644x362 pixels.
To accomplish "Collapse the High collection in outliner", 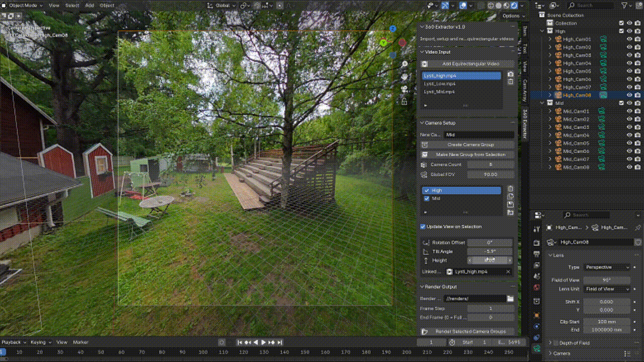I will pos(542,31).
